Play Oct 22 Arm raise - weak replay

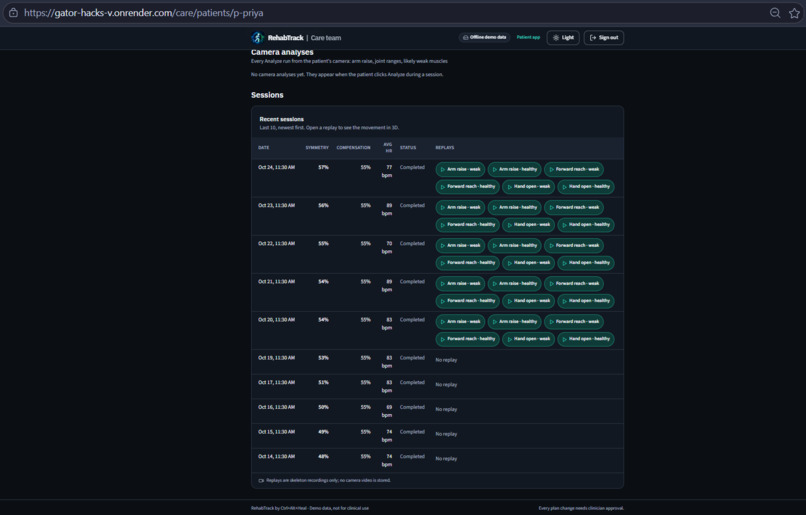460,245
